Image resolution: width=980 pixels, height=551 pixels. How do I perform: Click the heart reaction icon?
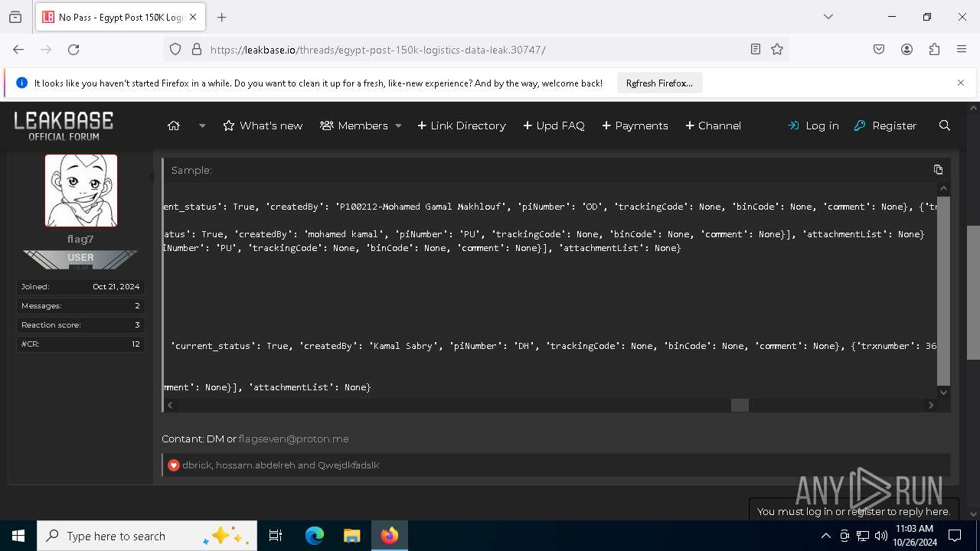click(x=174, y=465)
